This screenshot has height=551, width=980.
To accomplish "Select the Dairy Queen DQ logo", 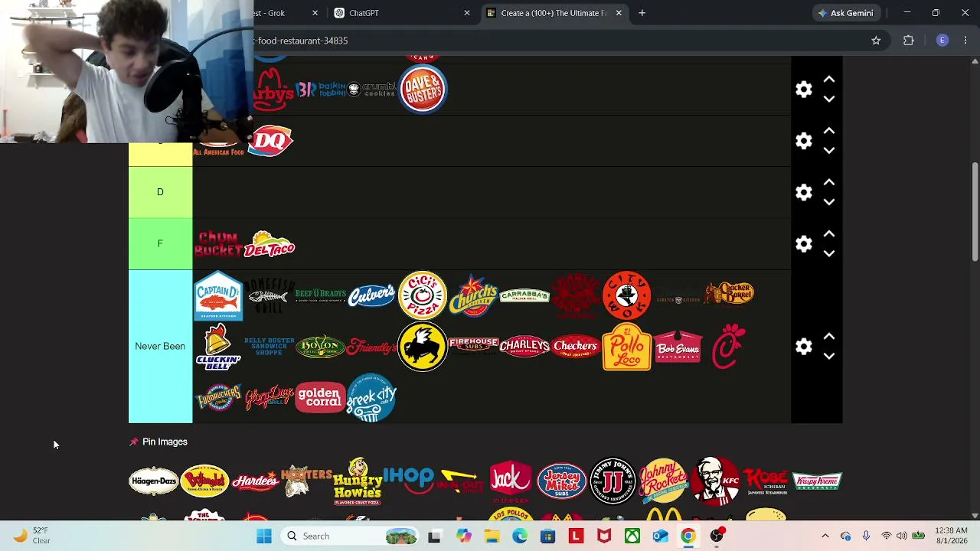I will pyautogui.click(x=269, y=141).
